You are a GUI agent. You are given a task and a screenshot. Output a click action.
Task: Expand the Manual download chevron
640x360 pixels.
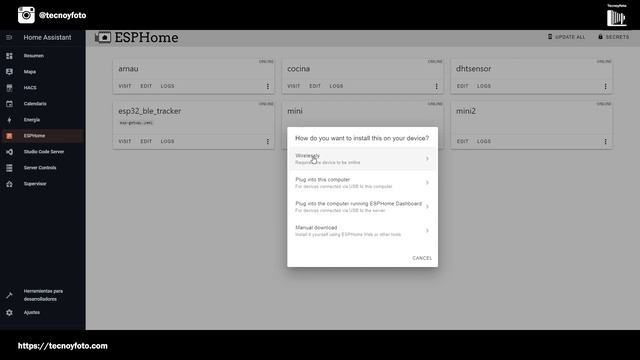(x=427, y=231)
